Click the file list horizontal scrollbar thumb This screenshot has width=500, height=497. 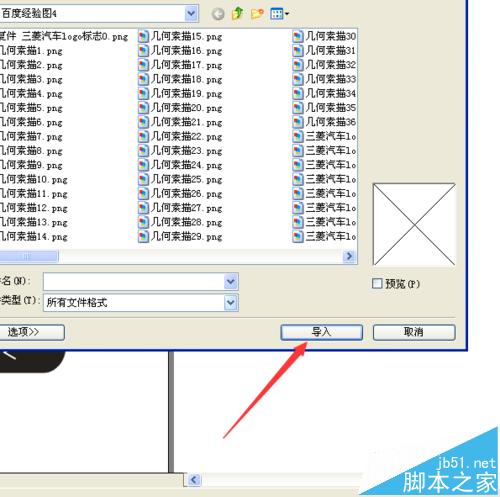click(29, 256)
